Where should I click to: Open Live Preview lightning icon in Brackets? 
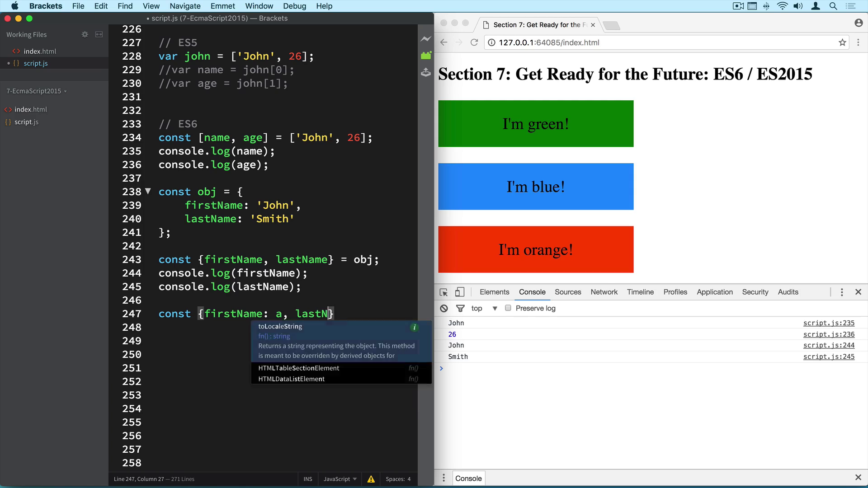pyautogui.click(x=426, y=39)
